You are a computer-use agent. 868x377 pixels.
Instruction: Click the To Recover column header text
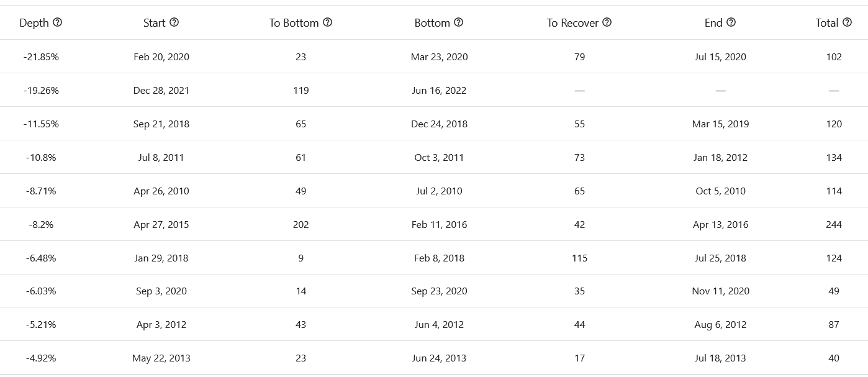(x=572, y=23)
